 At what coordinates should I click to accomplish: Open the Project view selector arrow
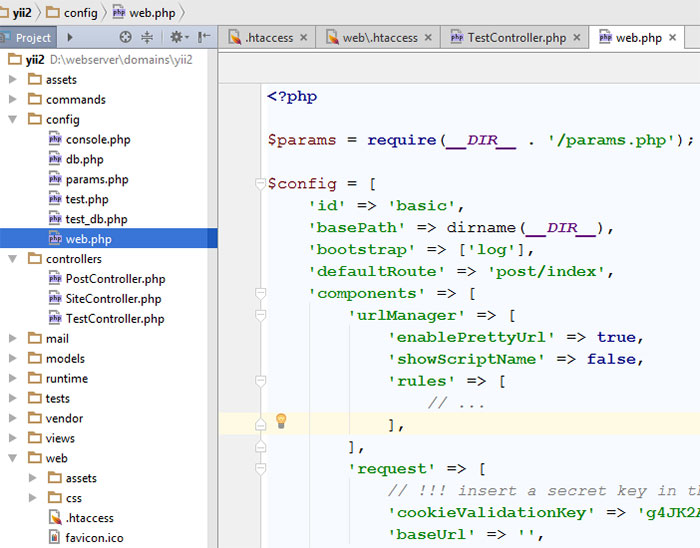(x=70, y=37)
